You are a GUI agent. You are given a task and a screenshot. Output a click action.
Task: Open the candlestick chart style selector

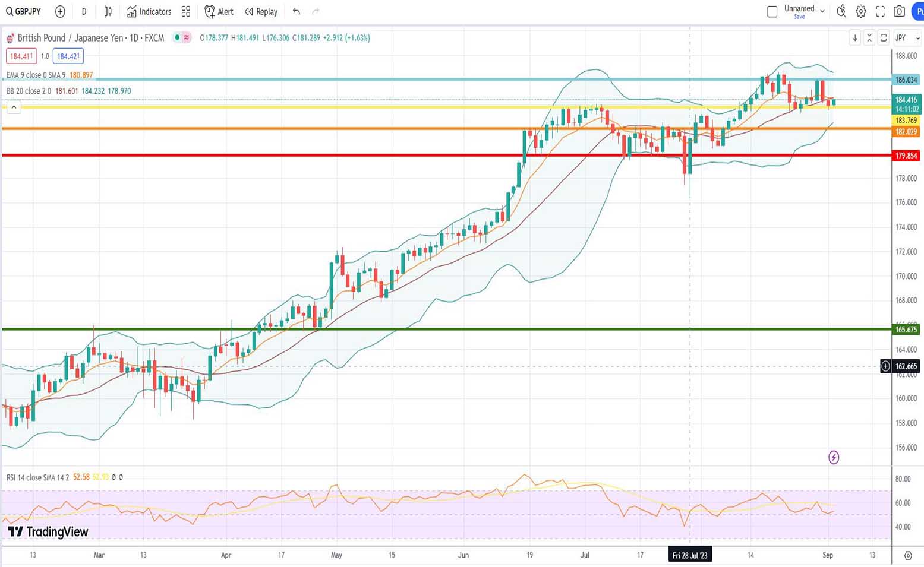[108, 11]
